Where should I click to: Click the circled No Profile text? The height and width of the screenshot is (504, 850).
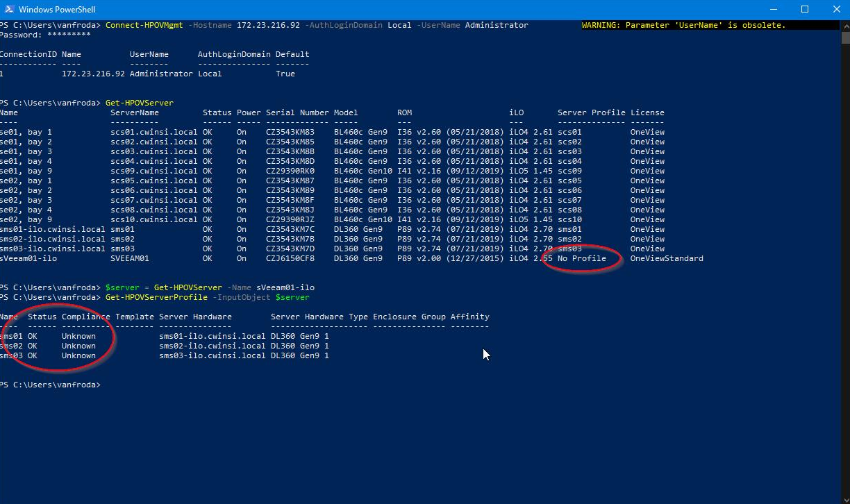[580, 258]
